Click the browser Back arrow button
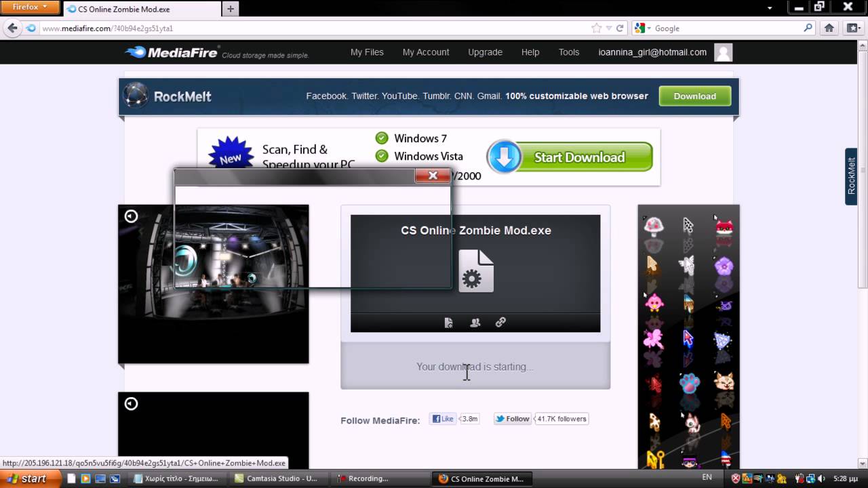Image resolution: width=868 pixels, height=488 pixels. tap(12, 28)
